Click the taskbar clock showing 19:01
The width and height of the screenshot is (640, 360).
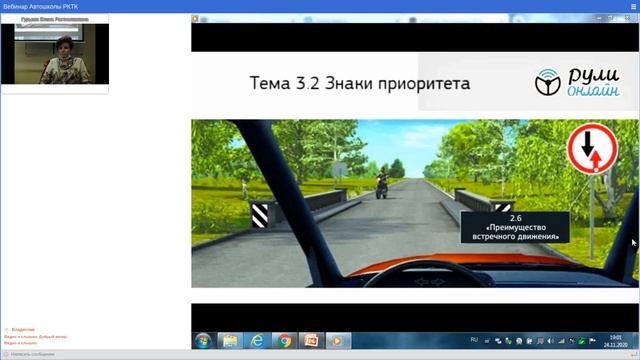coord(616,341)
